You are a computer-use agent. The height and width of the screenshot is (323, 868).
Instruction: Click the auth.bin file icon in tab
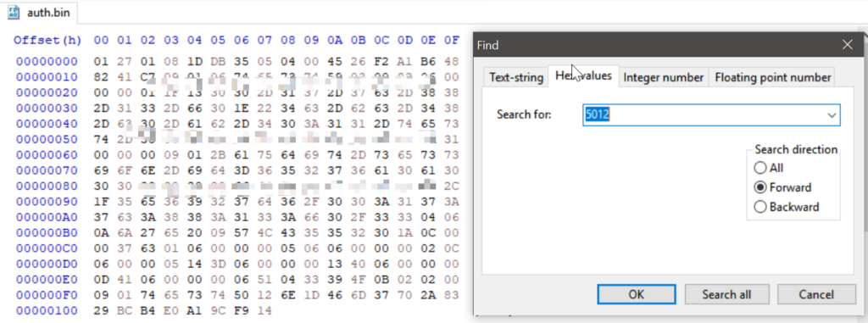tap(14, 12)
